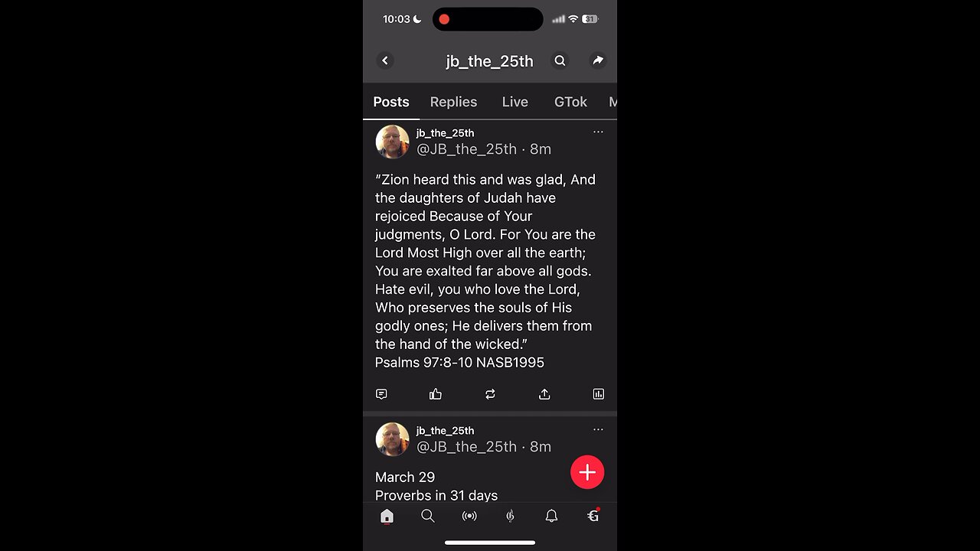Open three-dot menu on March 29 post

598,429
